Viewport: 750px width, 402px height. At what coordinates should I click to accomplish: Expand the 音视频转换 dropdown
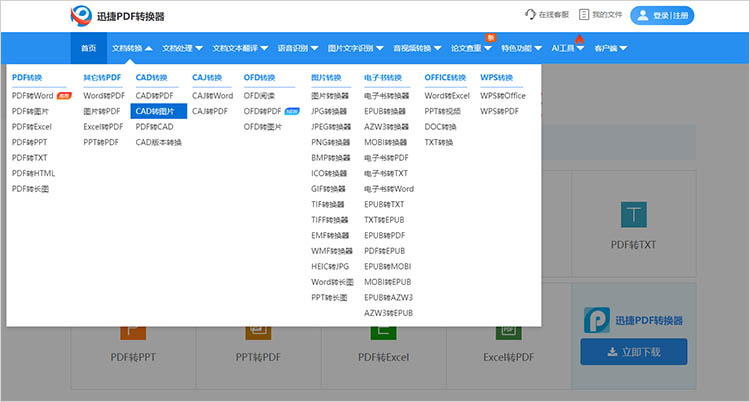(x=417, y=48)
